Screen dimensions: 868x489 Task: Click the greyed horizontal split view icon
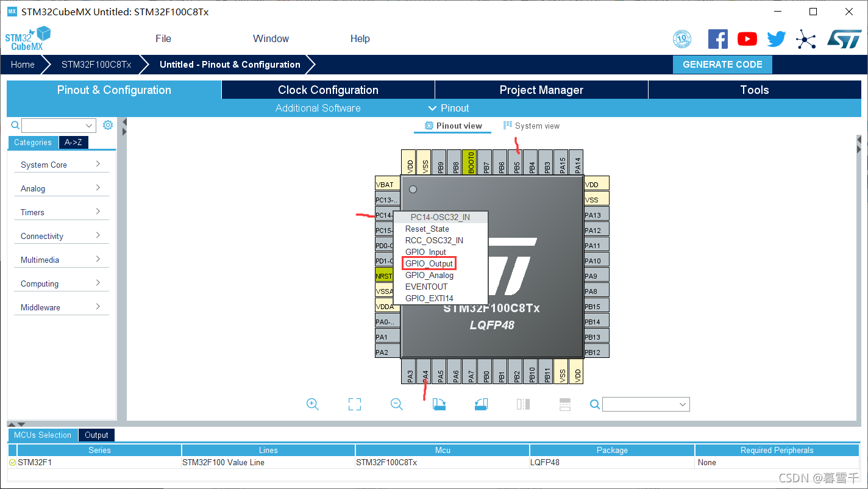565,404
